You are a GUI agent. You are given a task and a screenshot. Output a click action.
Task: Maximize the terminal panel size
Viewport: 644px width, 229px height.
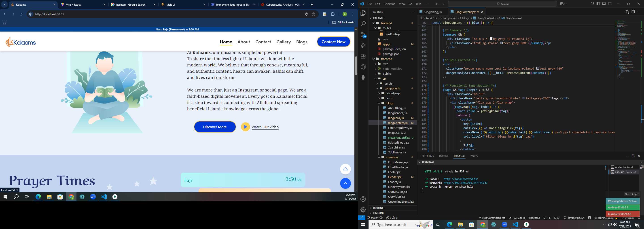(633, 156)
